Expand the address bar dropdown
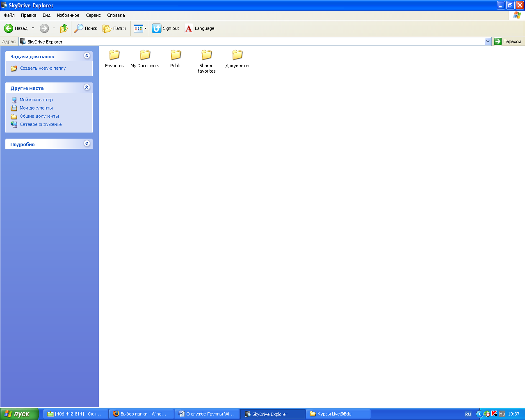Viewport: 525px width, 420px height. point(488,41)
